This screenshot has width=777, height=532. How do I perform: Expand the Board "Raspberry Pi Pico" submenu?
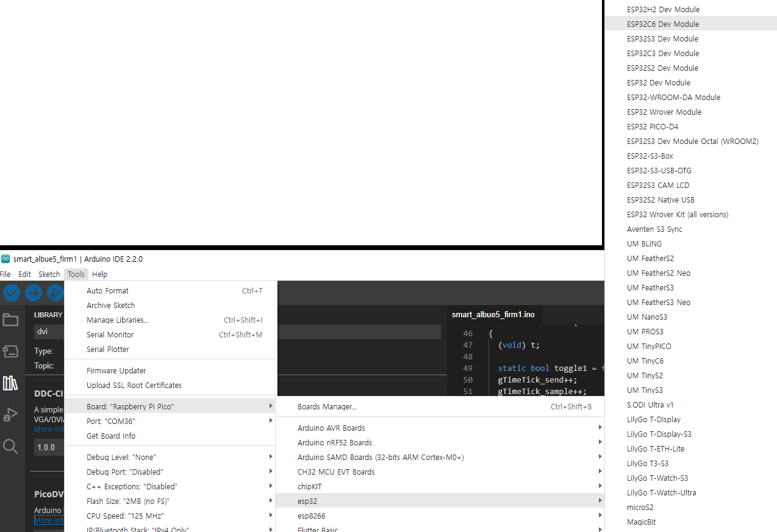(171, 406)
